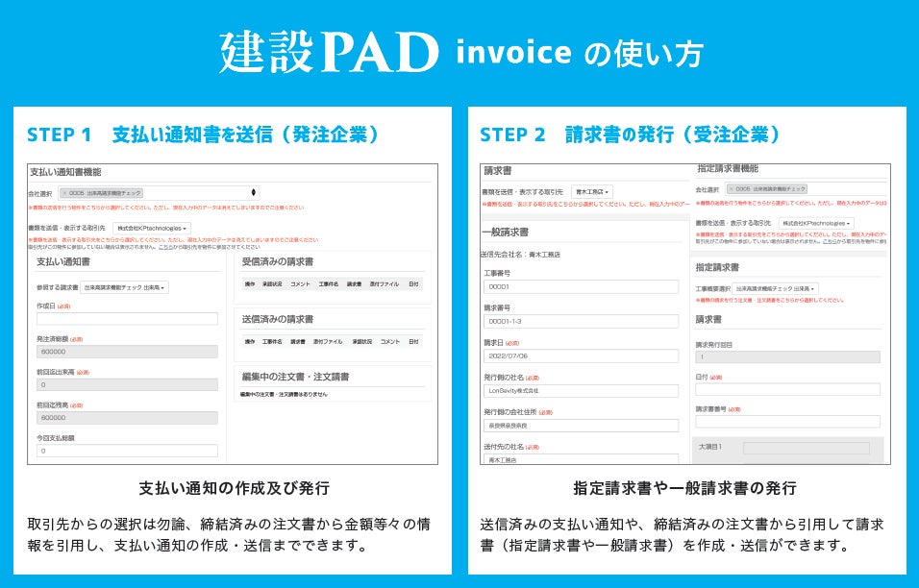The width and height of the screenshot is (919, 588).
Task: Select the STEP 2 請求書の発行 title
Action: coord(630,135)
